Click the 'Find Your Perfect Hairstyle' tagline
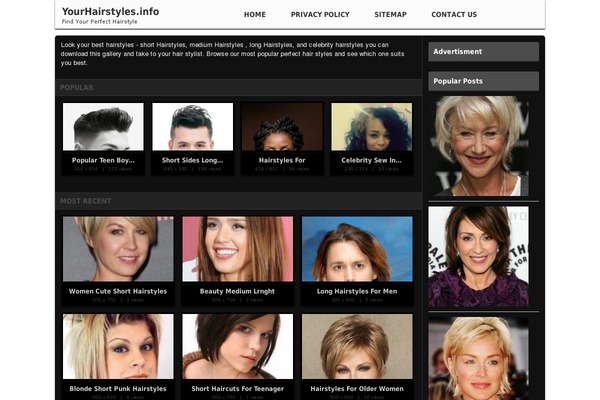Image resolution: width=600 pixels, height=400 pixels. point(99,22)
